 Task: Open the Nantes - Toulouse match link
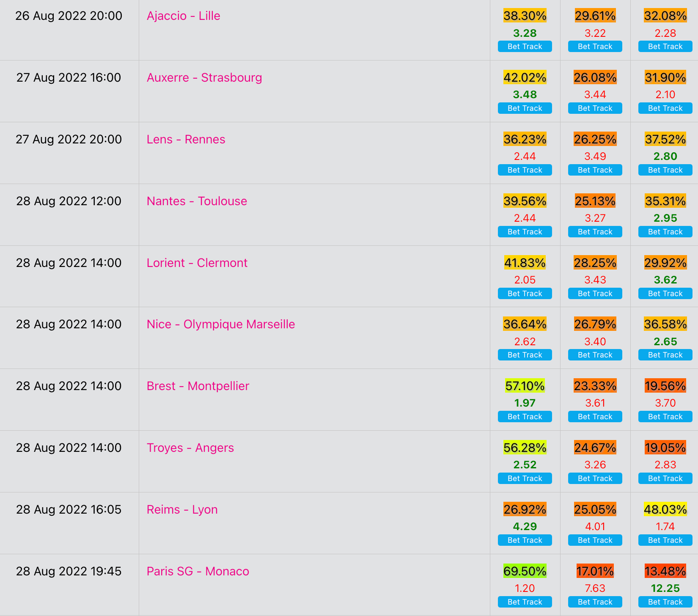click(x=197, y=201)
